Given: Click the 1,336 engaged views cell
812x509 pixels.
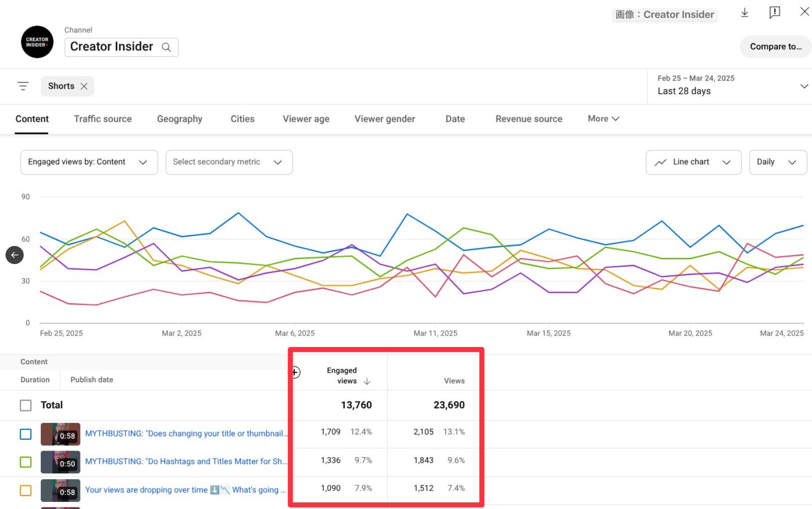Looking at the screenshot, I should tap(331, 461).
